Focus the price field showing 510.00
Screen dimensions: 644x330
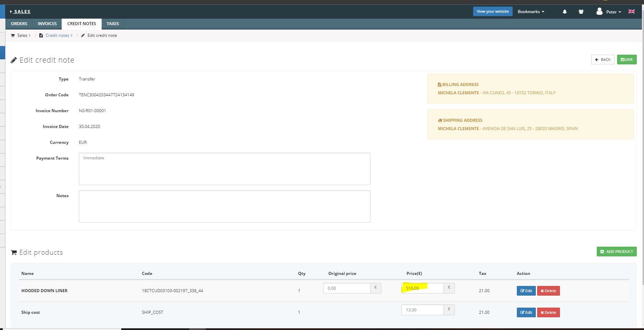point(422,288)
